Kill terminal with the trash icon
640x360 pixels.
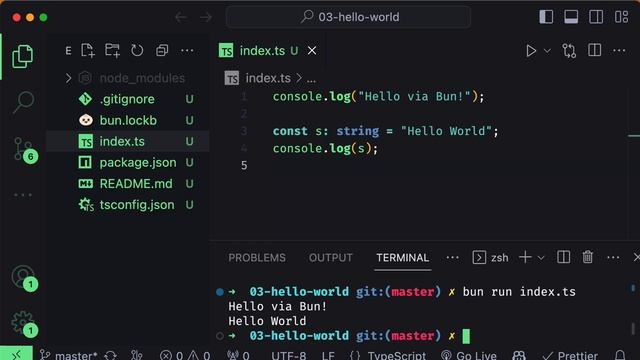[x=588, y=257]
